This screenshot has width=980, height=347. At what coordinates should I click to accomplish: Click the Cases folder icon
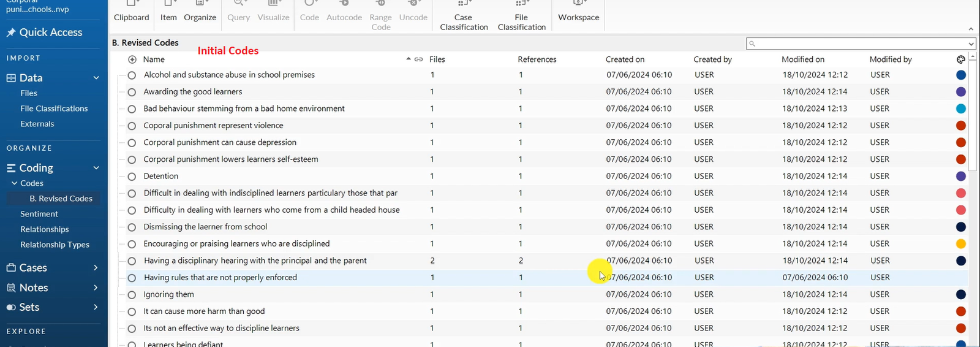point(11,268)
